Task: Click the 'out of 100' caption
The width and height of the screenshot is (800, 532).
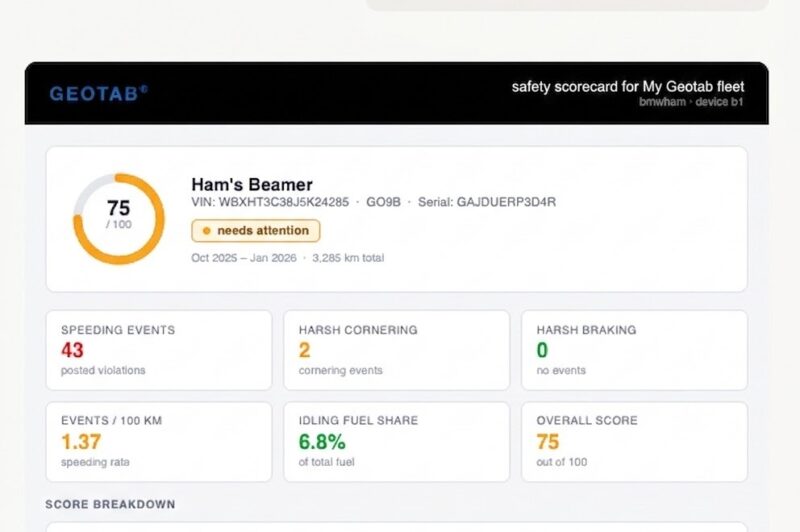Action: pos(562,462)
